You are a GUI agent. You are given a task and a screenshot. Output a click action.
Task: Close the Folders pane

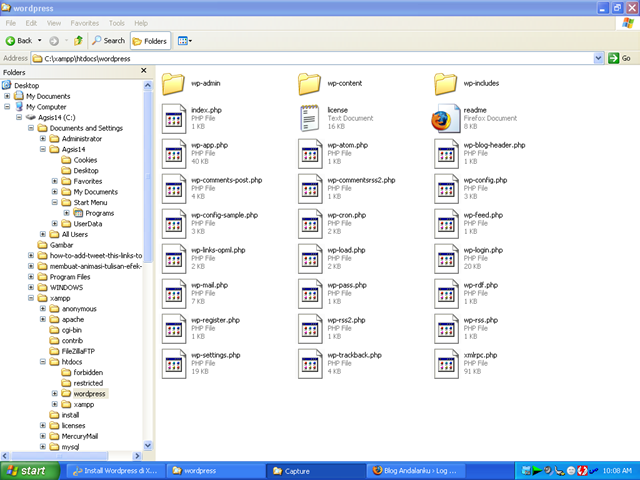[144, 71]
